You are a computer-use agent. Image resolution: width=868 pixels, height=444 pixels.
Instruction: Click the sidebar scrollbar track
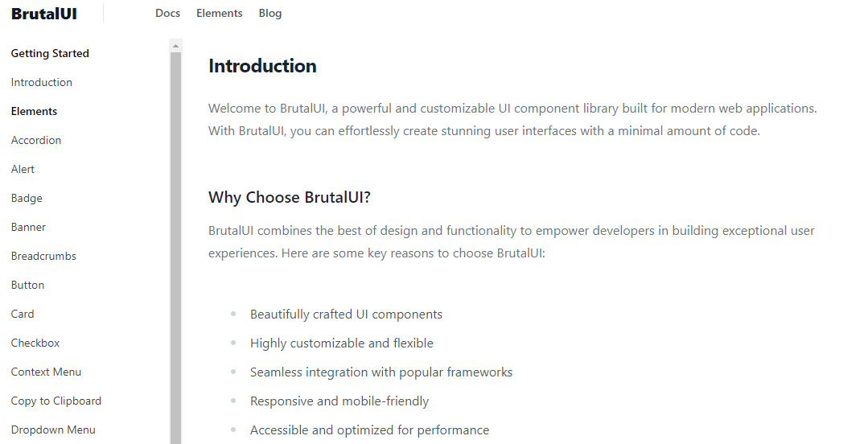pos(175,241)
